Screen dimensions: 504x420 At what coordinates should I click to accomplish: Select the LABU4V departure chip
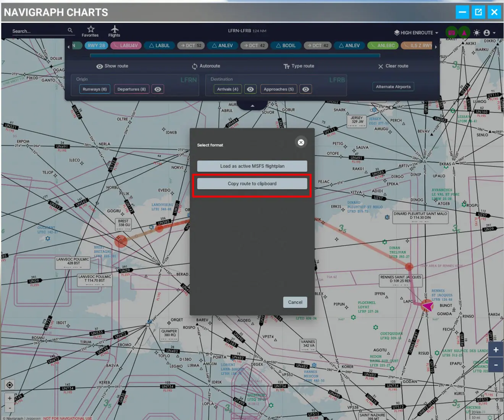coord(126,45)
